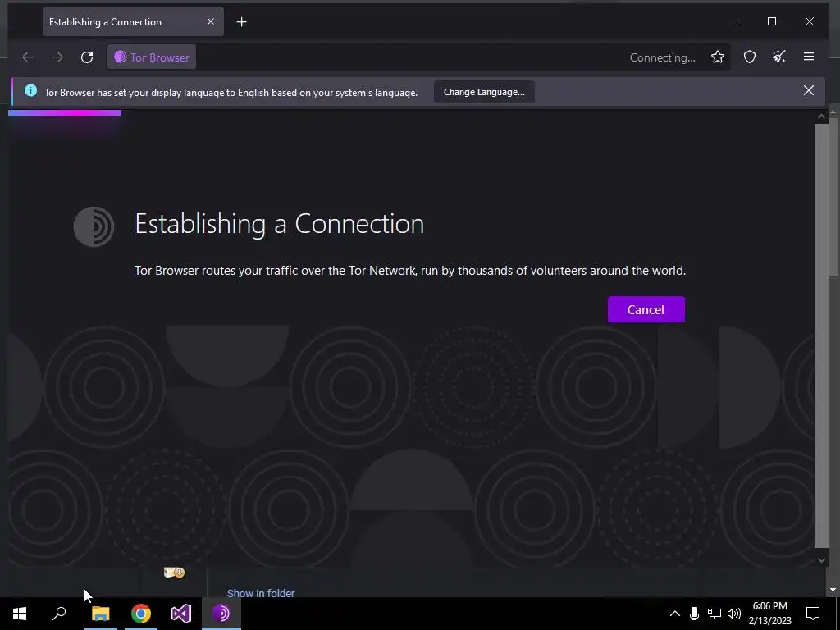Click the scrollbar down arrow
Image resolution: width=840 pixels, height=630 pixels.
(821, 560)
